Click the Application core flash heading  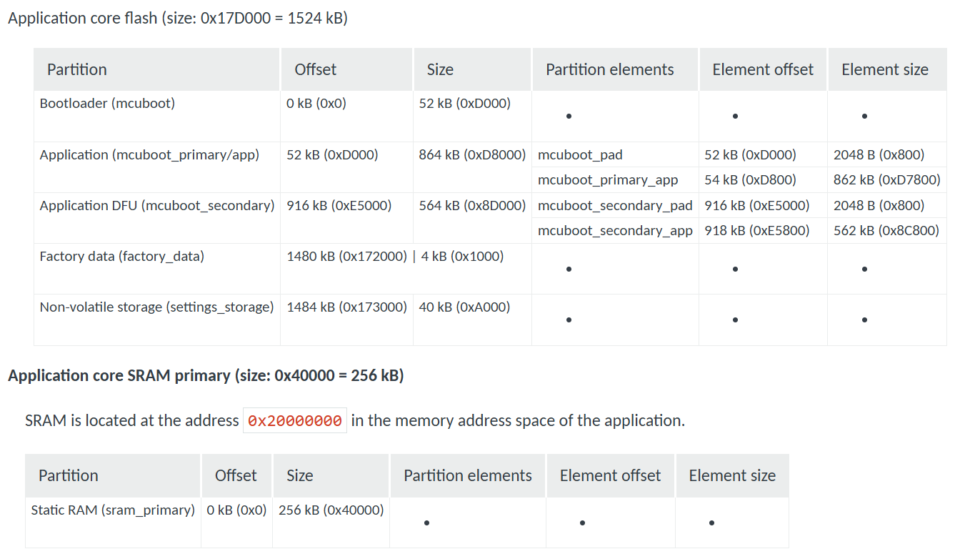[178, 18]
